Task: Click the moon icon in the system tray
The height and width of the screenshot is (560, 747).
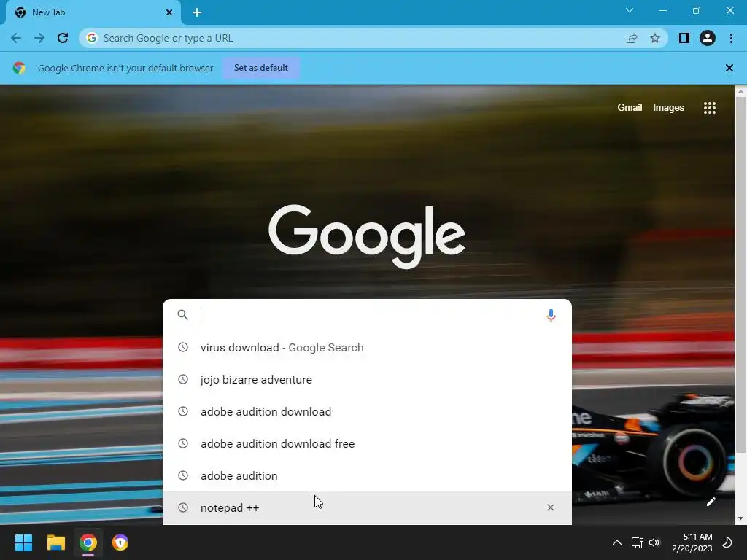Action: click(727, 542)
